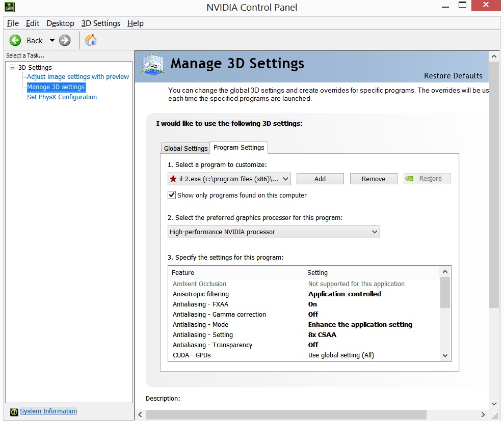Click Use global setting (All) value
504x421 pixels.
coord(341,355)
